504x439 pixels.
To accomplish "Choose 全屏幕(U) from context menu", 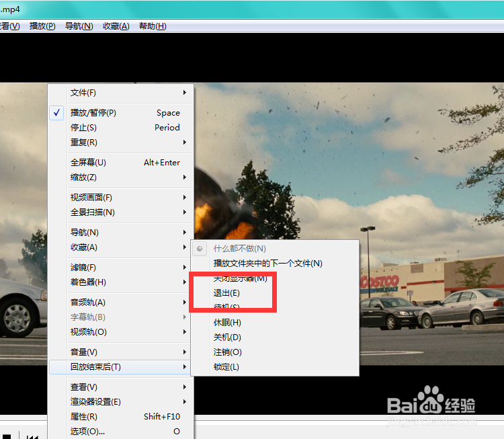I will click(121, 163).
